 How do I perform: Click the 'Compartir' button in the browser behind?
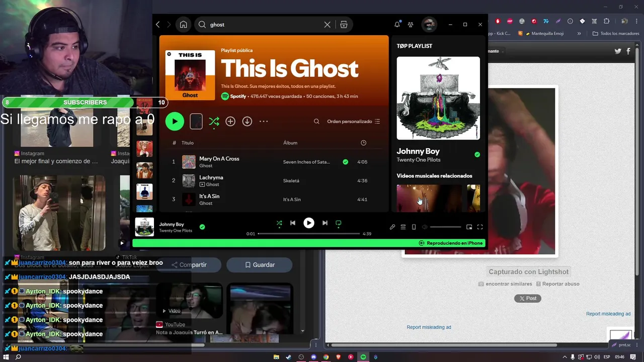(189, 264)
